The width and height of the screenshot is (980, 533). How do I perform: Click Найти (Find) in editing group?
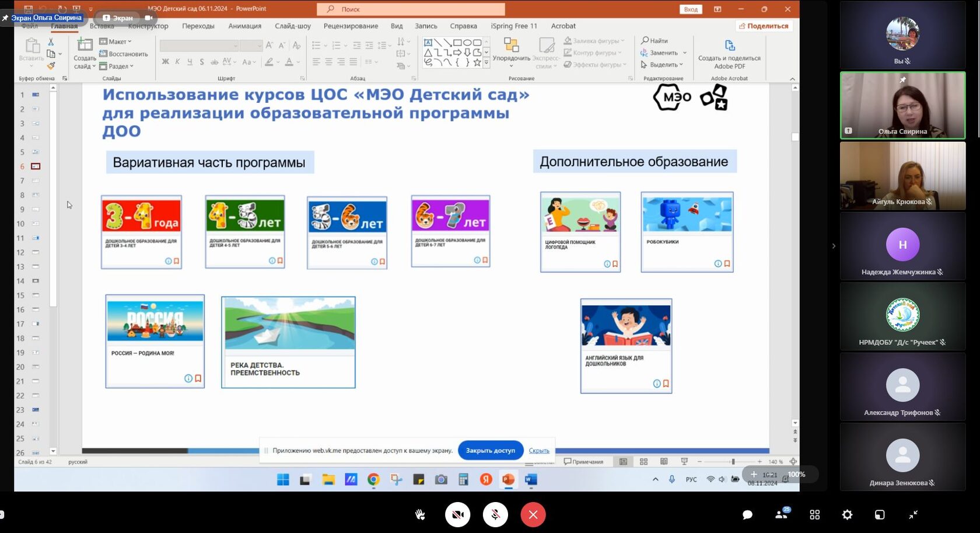[x=654, y=41]
